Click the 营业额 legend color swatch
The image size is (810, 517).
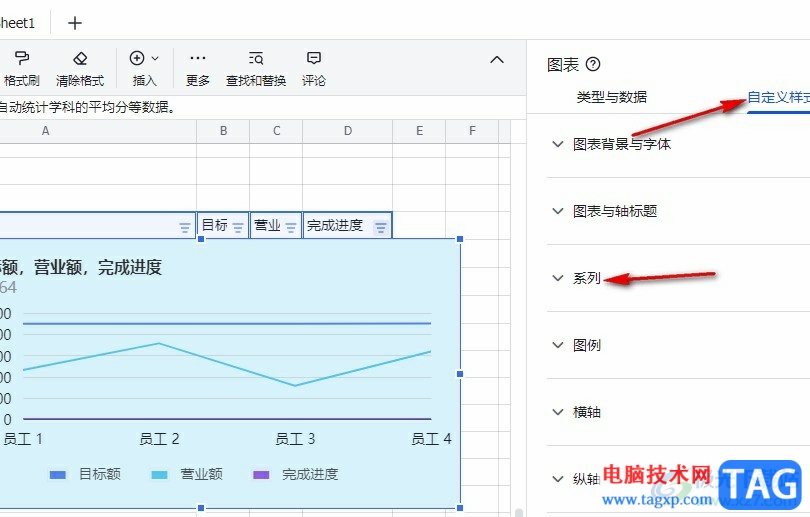pos(160,475)
